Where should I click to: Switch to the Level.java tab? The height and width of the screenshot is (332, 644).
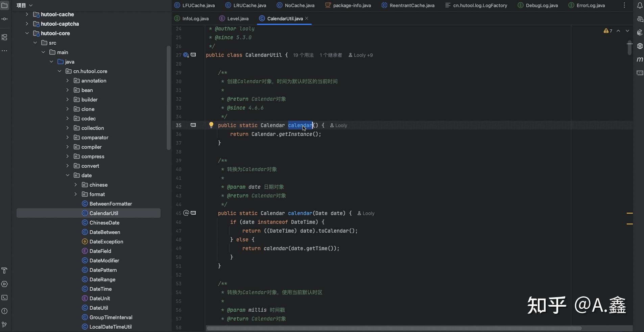coord(234,19)
